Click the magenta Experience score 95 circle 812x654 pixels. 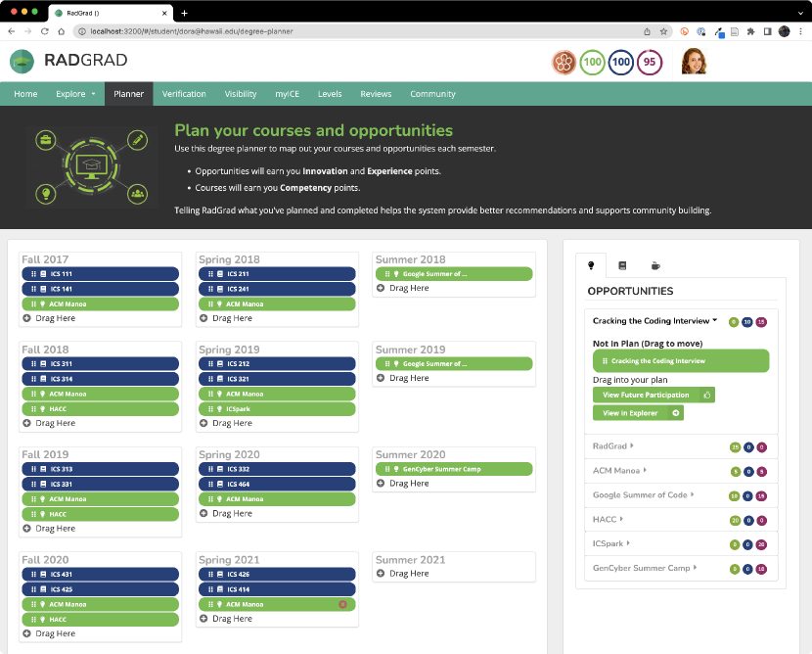pyautogui.click(x=650, y=63)
